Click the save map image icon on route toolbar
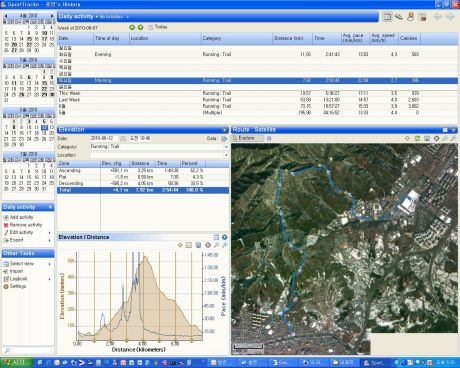Screen dimensions: 460x368 coord(427,138)
